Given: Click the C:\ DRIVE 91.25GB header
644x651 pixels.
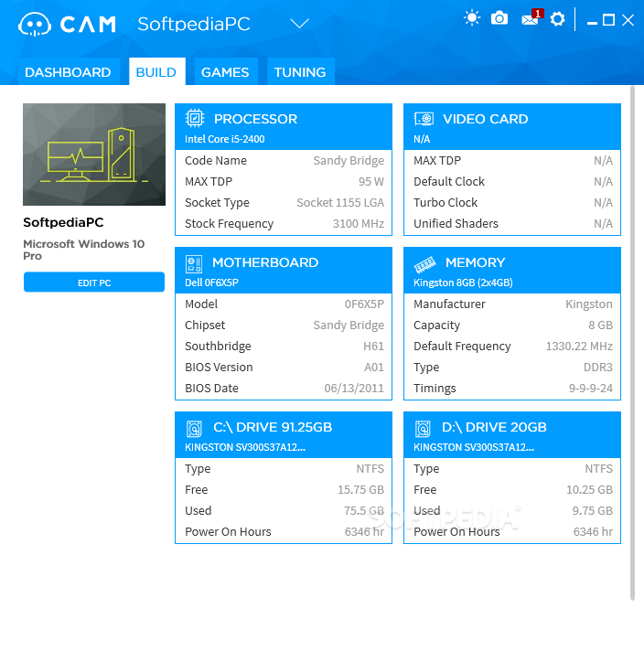Looking at the screenshot, I should [x=284, y=434].
